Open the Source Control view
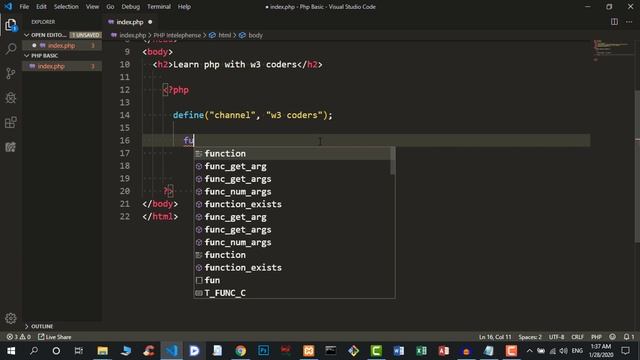 click(x=11, y=73)
